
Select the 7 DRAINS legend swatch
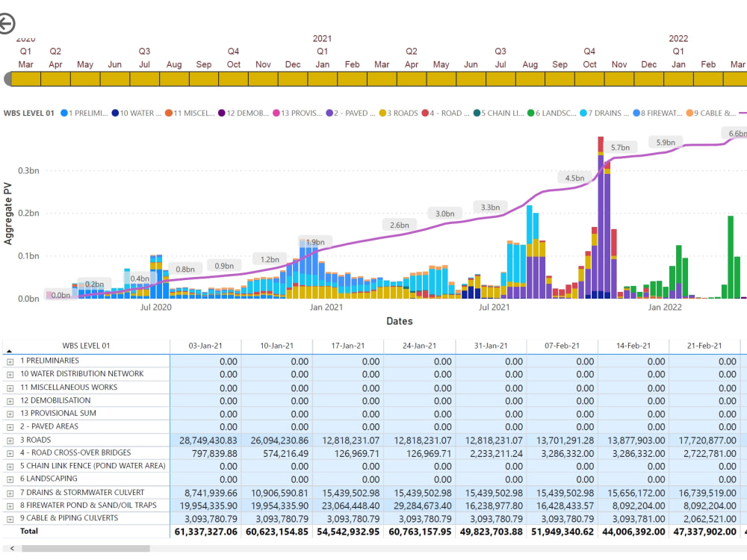coord(583,113)
